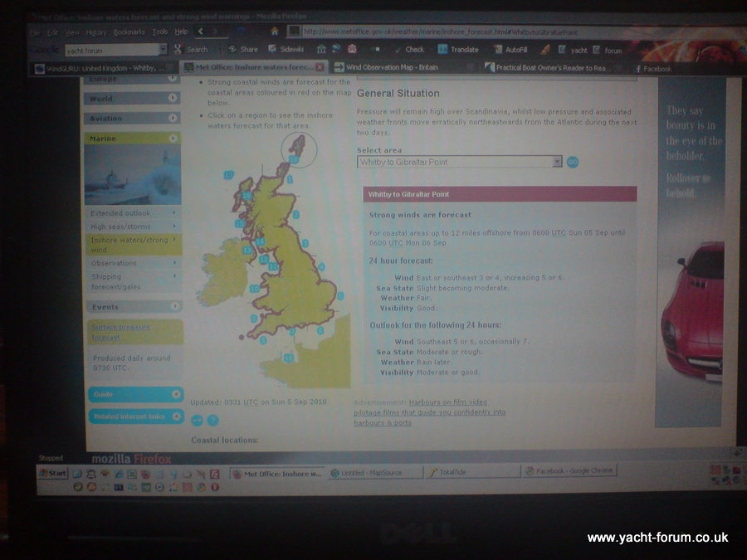Click the 'forum' search word button
Viewport: 747px width, 560px height.
(x=608, y=50)
